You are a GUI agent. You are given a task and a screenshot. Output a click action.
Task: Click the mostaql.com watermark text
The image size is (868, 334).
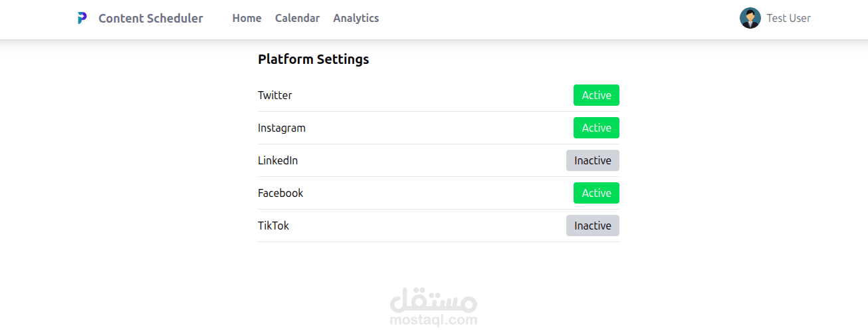(x=433, y=320)
